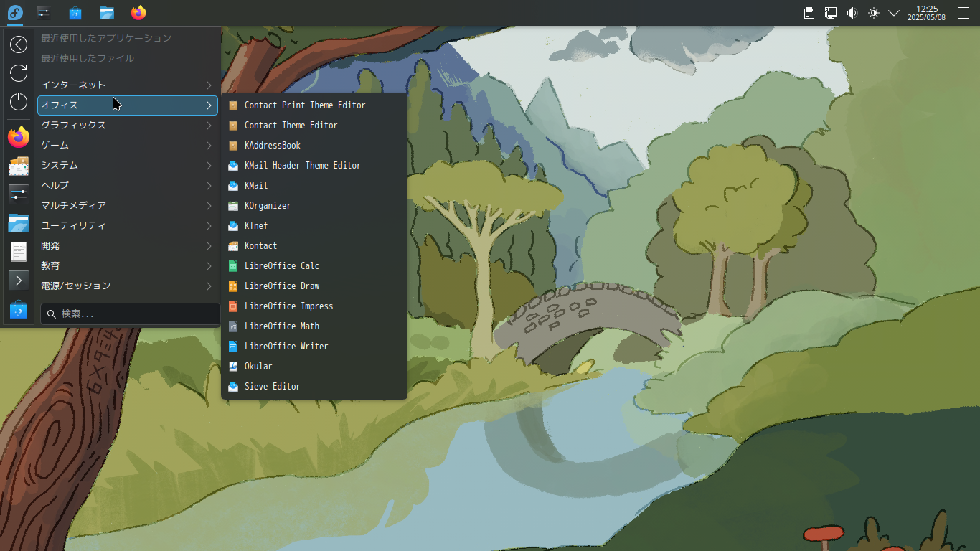Launch KMail Header Theme Editor
The image size is (980, 551).
tap(314, 166)
